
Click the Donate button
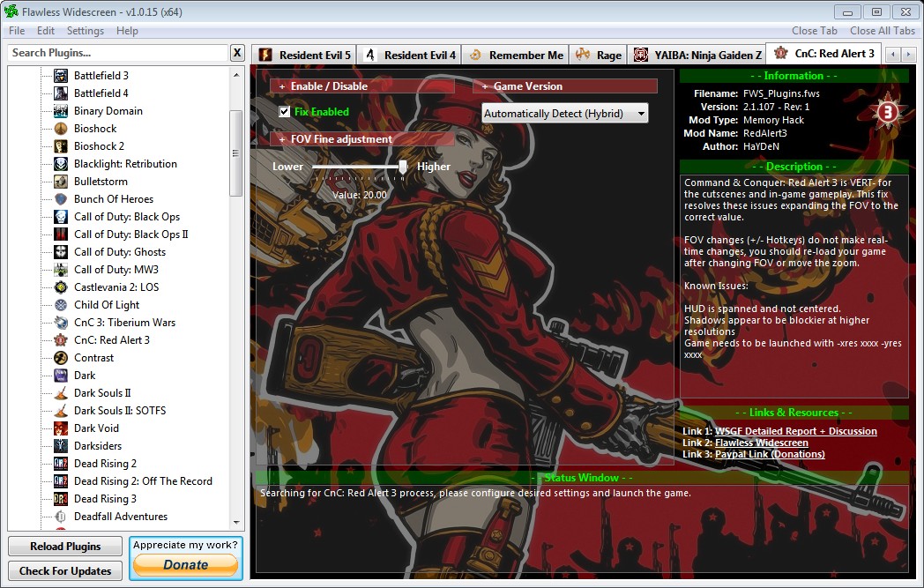point(186,565)
